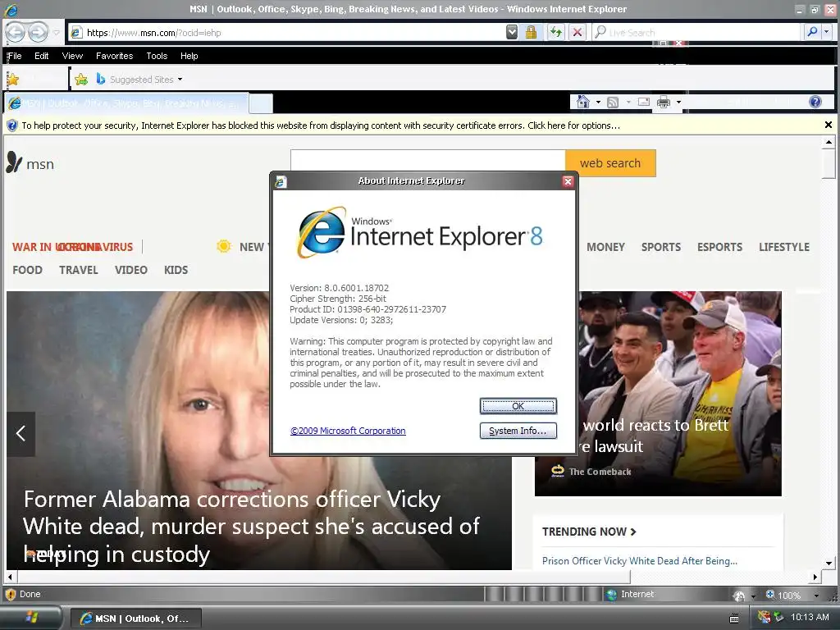The image size is (840, 630).
Task: Open the recent pages dropdown beside Forward
Action: tap(57, 33)
